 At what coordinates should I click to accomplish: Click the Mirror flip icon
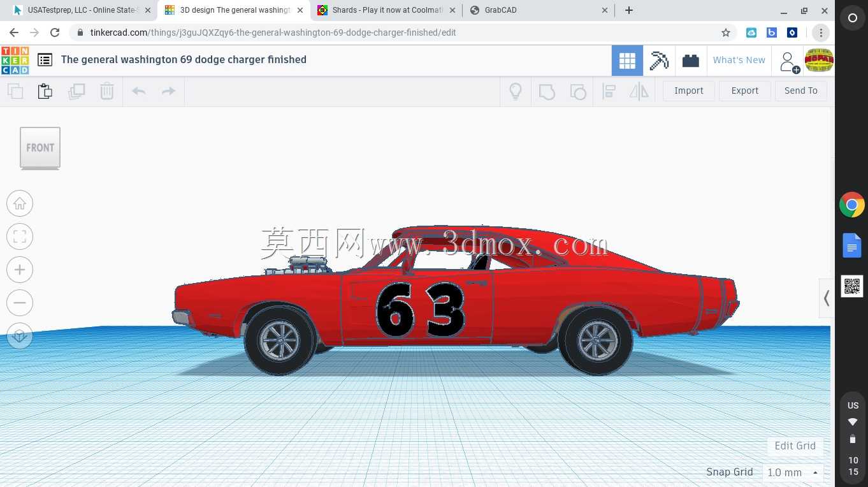click(639, 91)
